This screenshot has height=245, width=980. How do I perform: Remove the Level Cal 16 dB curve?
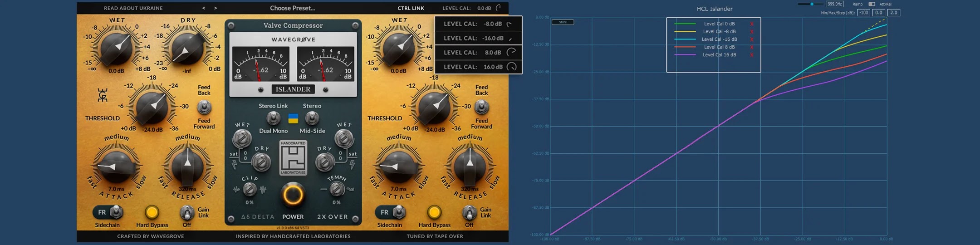[x=752, y=55]
